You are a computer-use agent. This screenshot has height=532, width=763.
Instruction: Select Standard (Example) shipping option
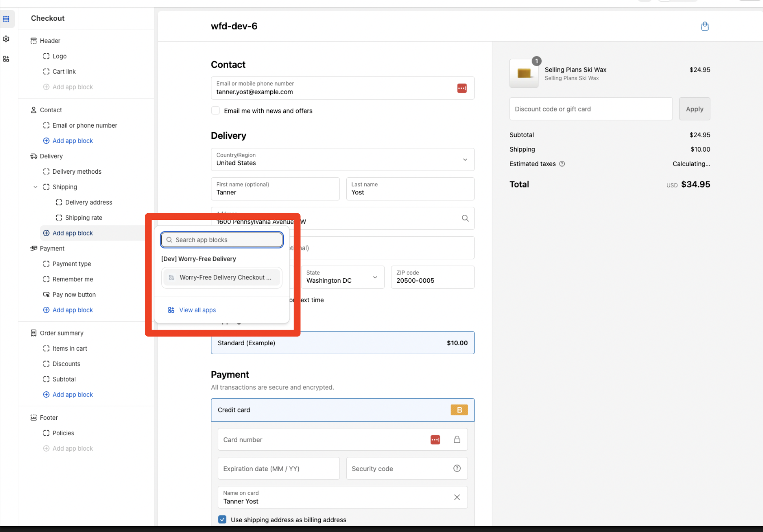click(x=342, y=343)
